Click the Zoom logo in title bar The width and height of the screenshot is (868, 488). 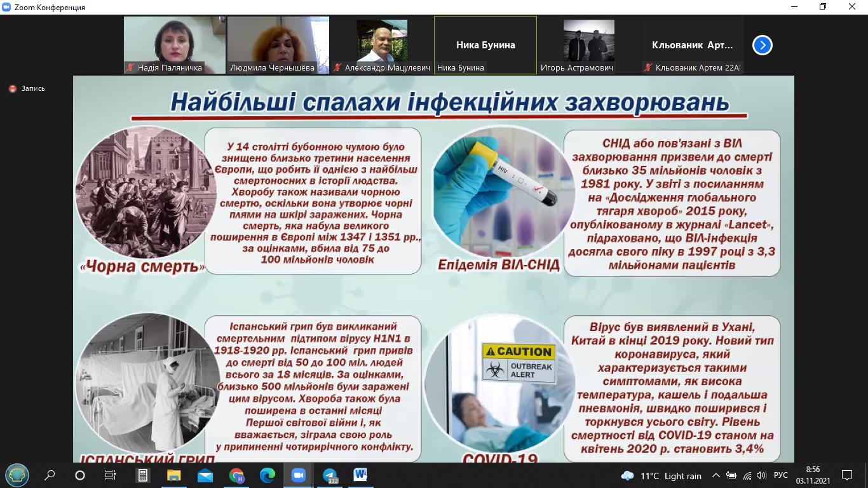(7, 7)
